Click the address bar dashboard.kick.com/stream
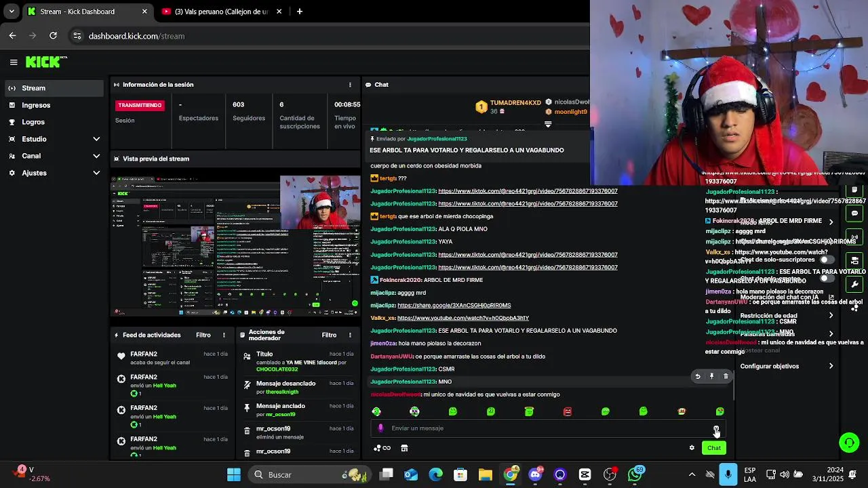868x488 pixels. [136, 36]
